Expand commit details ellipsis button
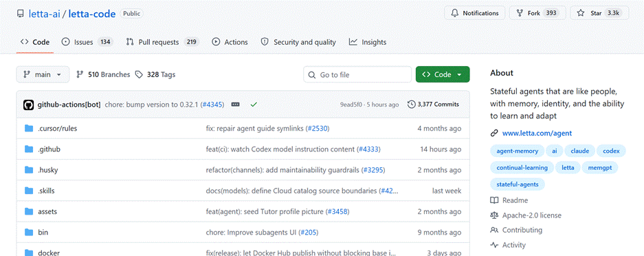644x256 pixels. pos(235,105)
